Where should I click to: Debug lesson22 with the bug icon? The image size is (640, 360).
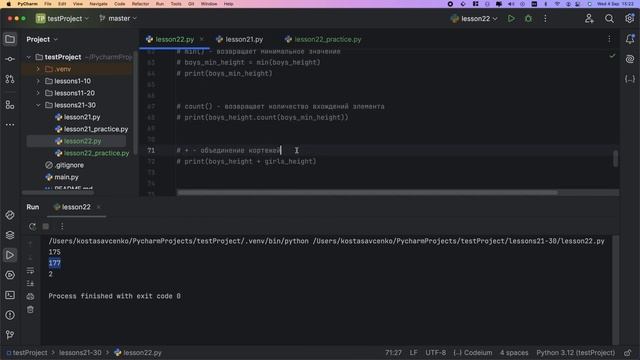[528, 18]
